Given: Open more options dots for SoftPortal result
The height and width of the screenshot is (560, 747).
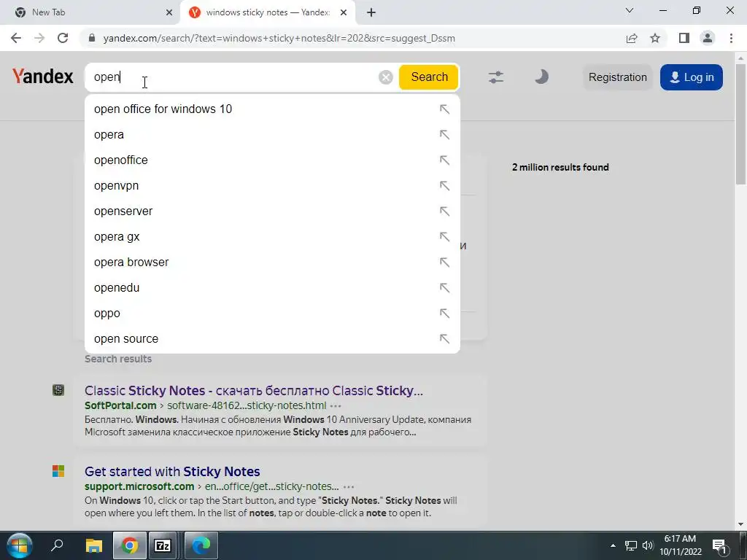Looking at the screenshot, I should pos(336,406).
